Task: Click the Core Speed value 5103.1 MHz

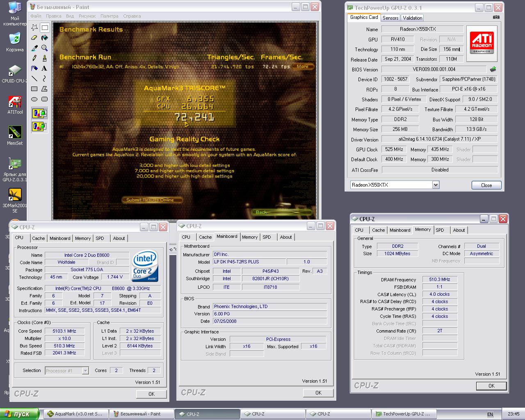Action: click(64, 331)
